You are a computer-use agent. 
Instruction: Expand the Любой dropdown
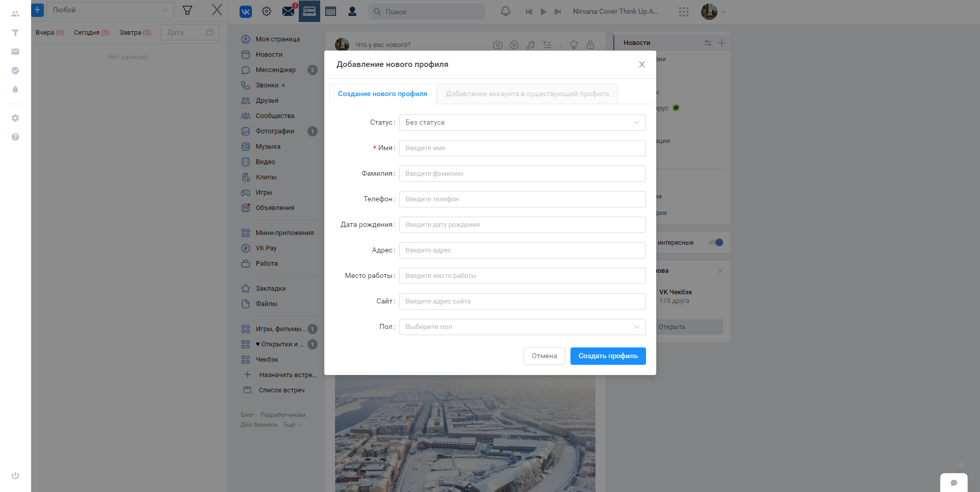tap(110, 10)
